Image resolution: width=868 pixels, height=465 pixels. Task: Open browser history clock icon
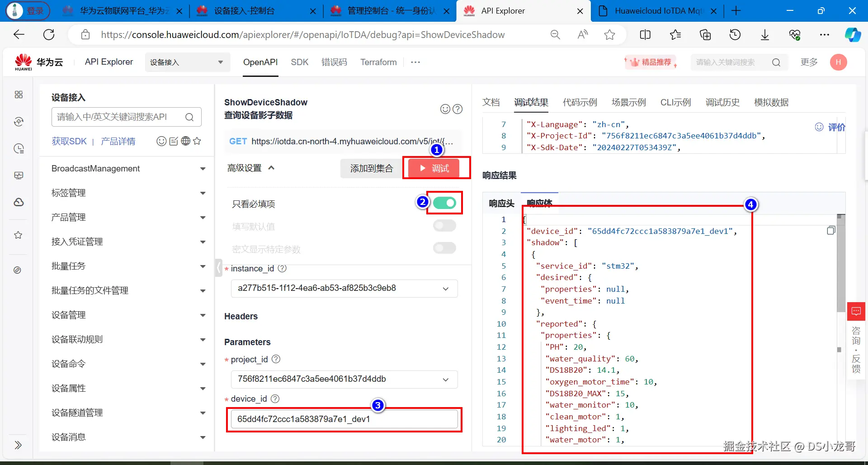pyautogui.click(x=735, y=35)
